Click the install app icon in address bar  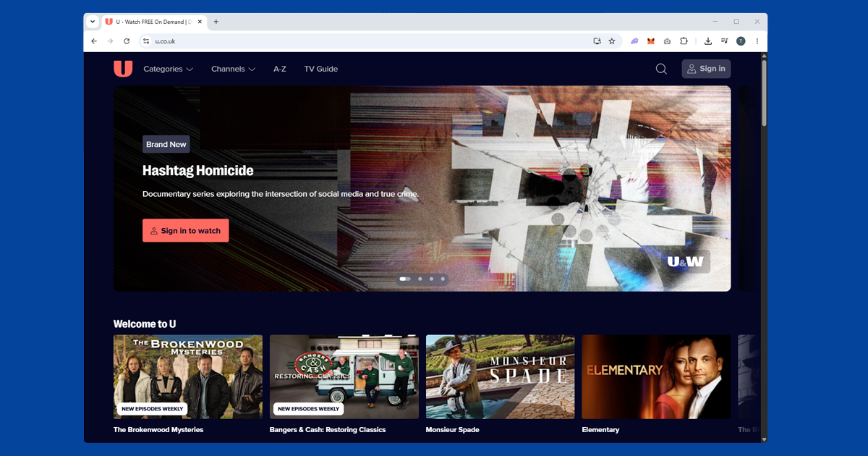[x=597, y=41]
